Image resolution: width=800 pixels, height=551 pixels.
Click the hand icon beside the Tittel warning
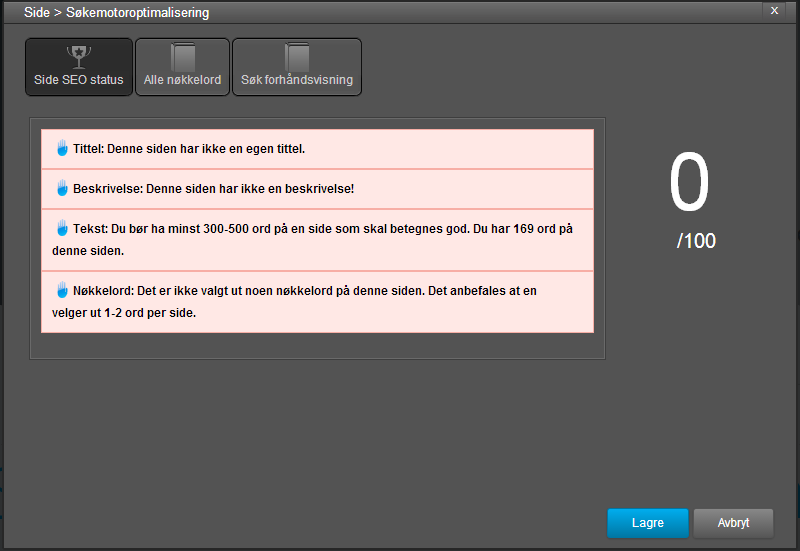click(x=62, y=148)
